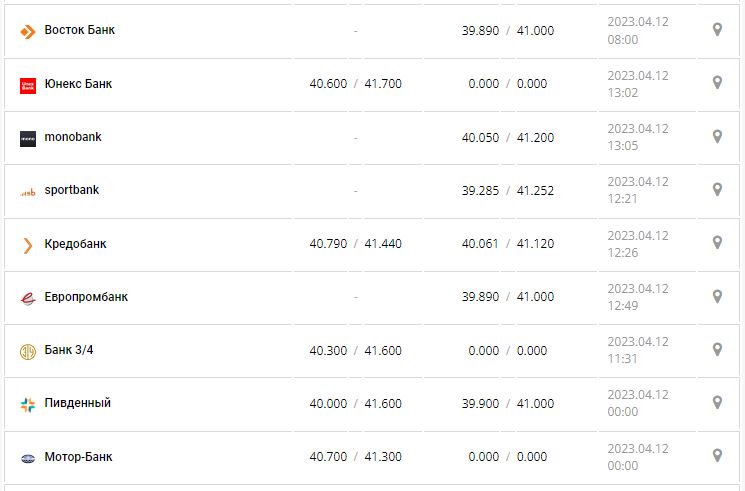Open the location pin for Европромбанк
This screenshot has height=491, width=745.
point(717,297)
